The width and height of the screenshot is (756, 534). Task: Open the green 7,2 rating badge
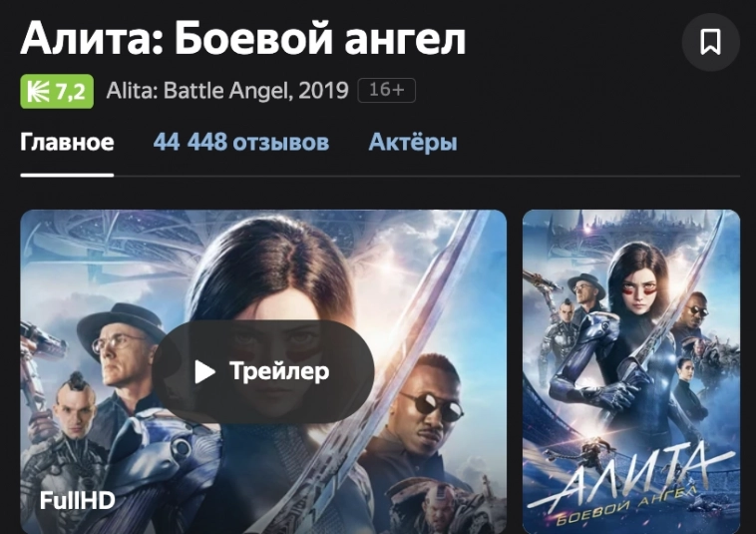57,91
